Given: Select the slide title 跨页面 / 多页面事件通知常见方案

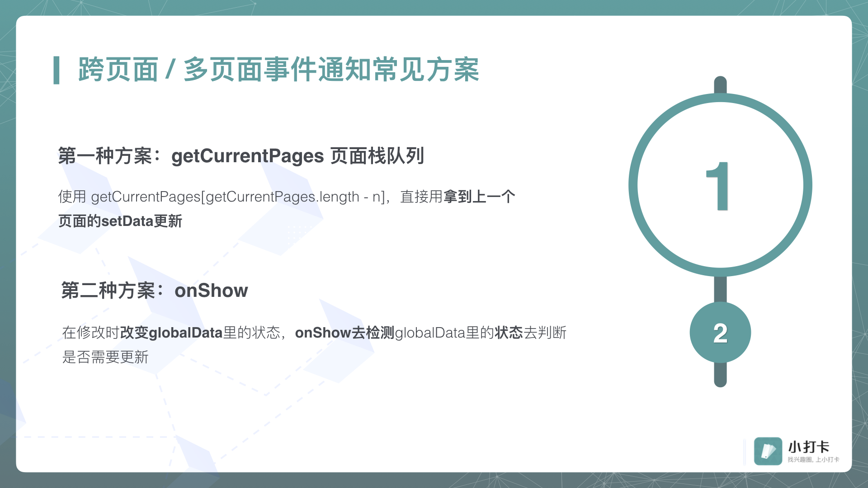Looking at the screenshot, I should 278,70.
